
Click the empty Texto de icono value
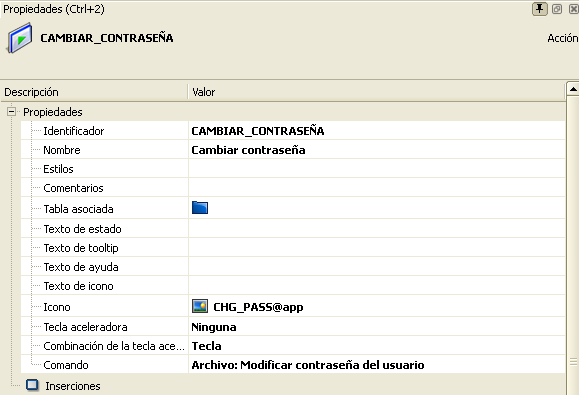pos(377,286)
